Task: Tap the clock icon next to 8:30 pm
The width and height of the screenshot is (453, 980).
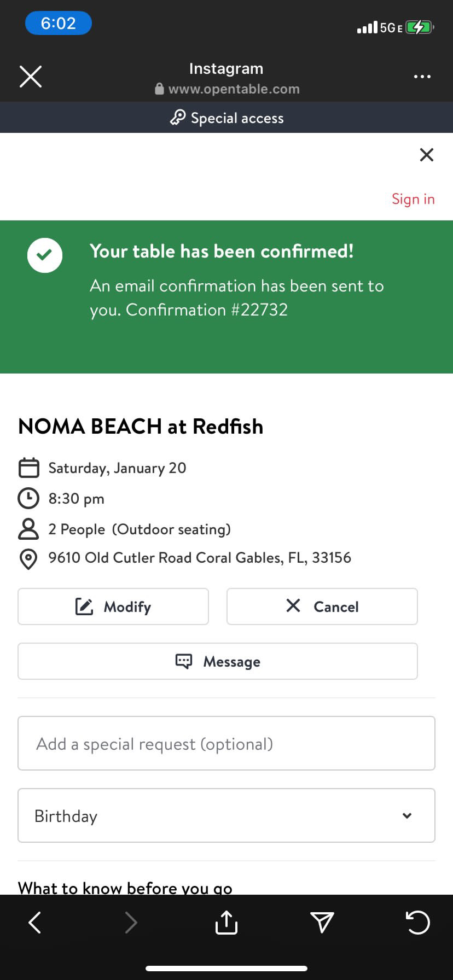Action: tap(28, 498)
